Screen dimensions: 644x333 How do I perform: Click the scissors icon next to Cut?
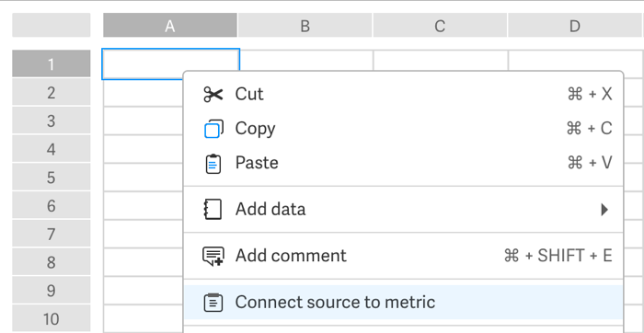point(213,95)
